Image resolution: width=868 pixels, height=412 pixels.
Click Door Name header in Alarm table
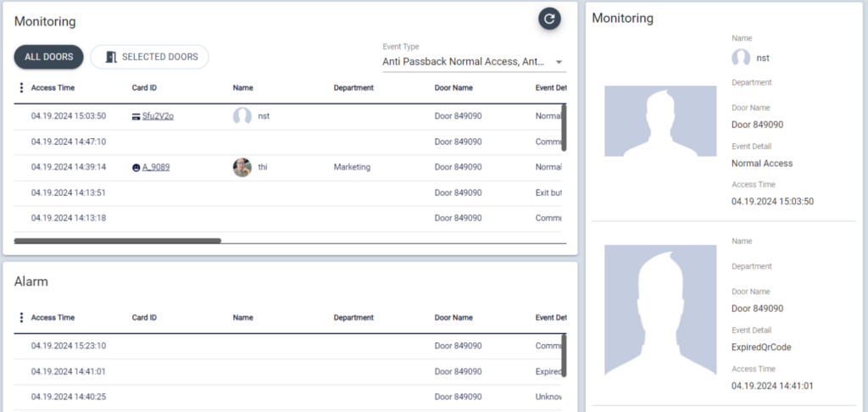(453, 318)
